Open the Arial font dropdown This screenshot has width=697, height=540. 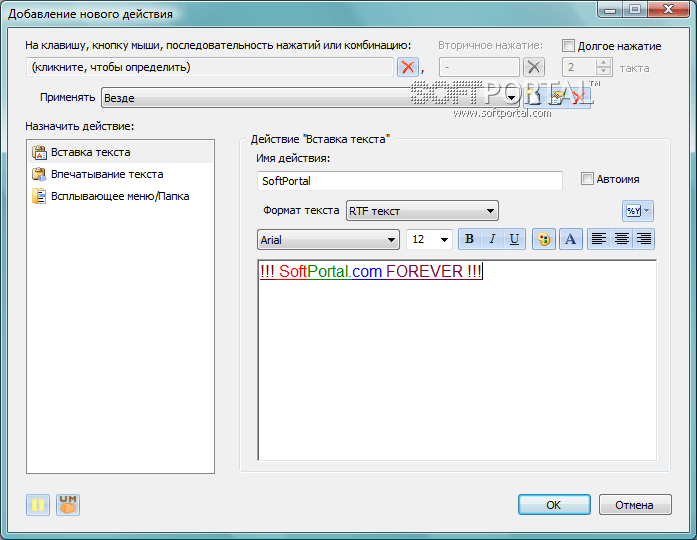point(328,240)
